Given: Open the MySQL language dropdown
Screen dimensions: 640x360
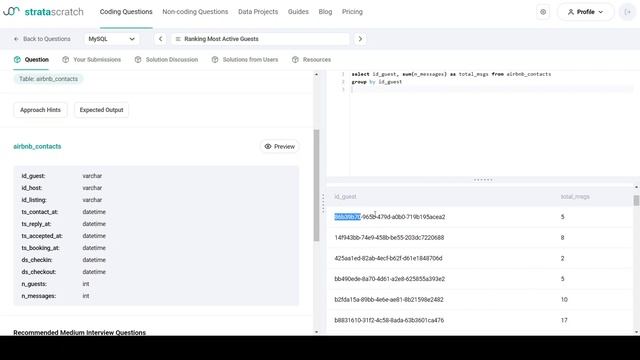Looking at the screenshot, I should tap(112, 39).
